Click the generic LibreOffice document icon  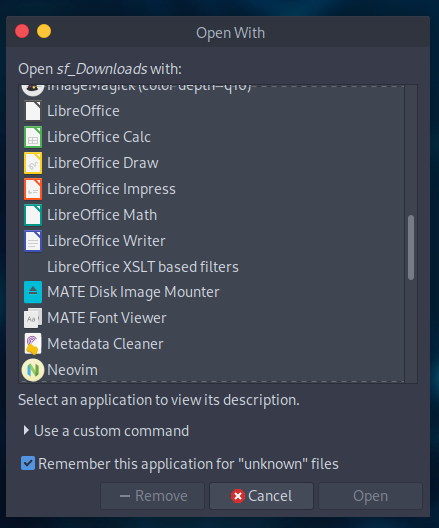(x=33, y=111)
